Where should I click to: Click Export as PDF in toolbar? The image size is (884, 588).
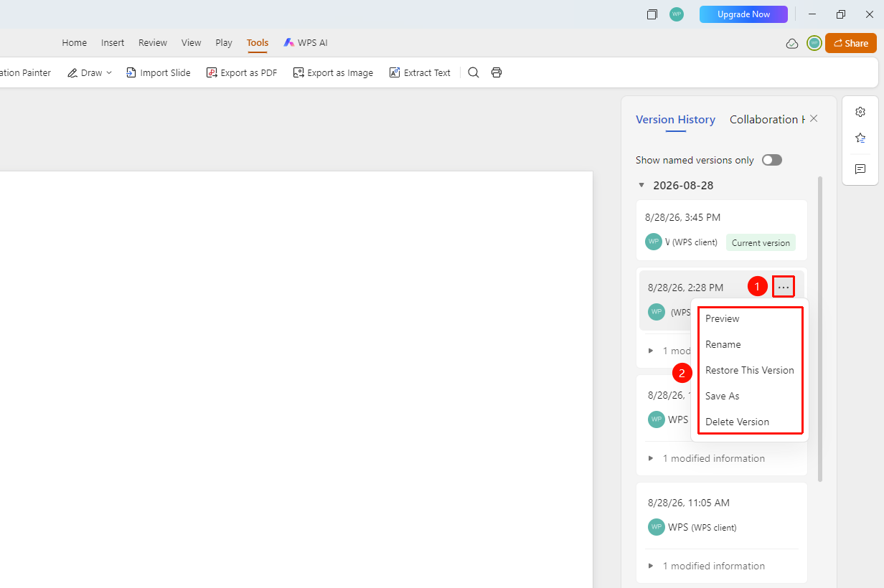[x=242, y=72]
